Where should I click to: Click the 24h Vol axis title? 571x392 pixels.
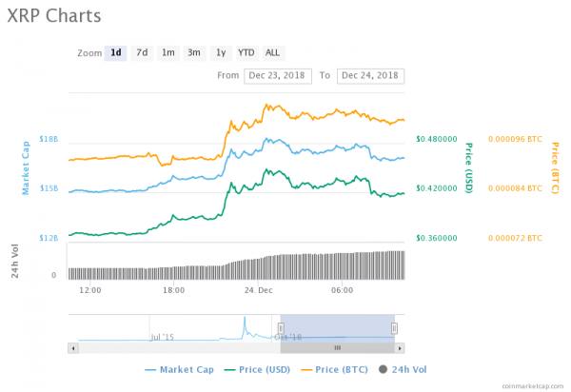point(14,261)
